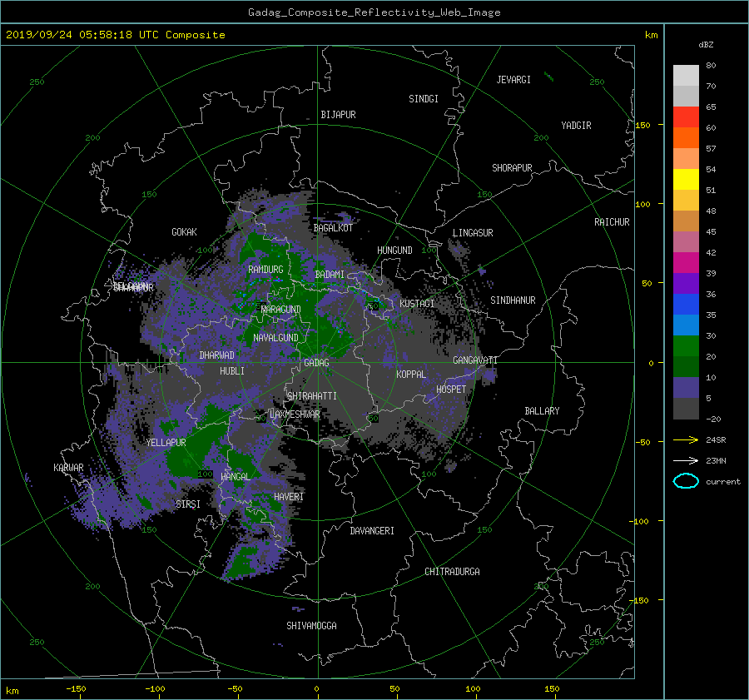Click the '23MN' legend text
This screenshot has height=700, width=749.
click(716, 461)
